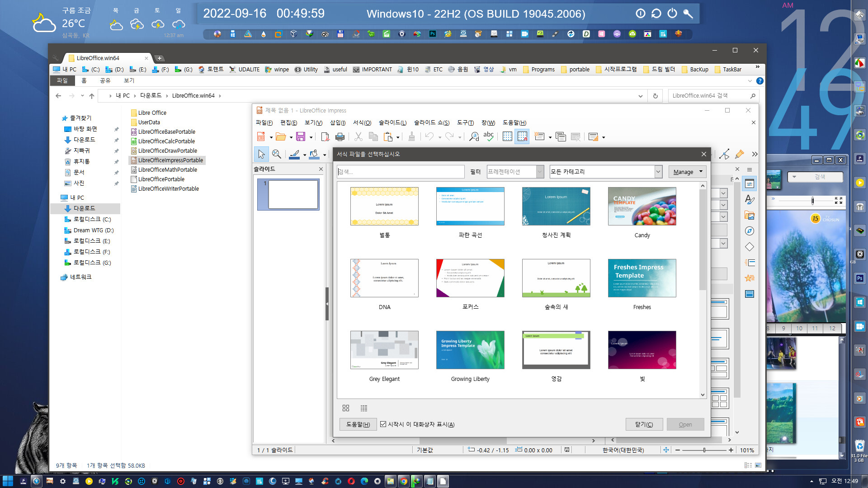Click the template search input field
Screen dimensions: 868x488
pyautogui.click(x=401, y=172)
